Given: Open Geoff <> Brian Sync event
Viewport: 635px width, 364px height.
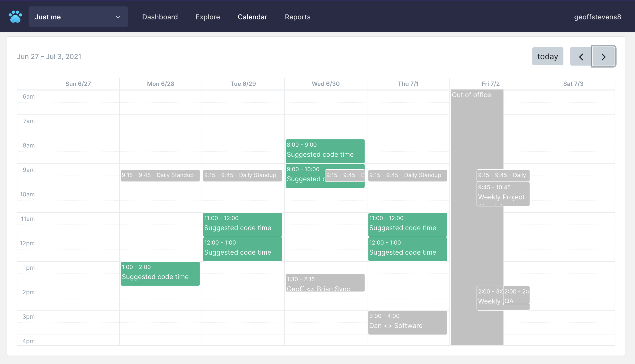Looking at the screenshot, I should click(x=325, y=283).
